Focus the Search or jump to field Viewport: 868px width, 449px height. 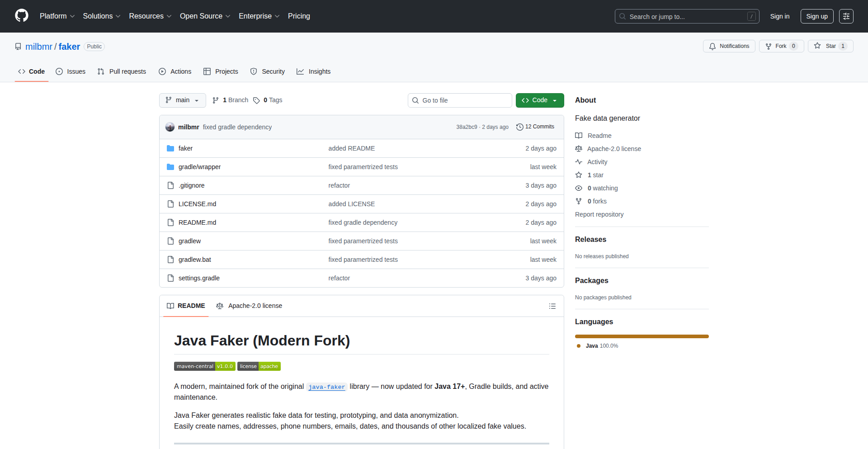(x=687, y=16)
